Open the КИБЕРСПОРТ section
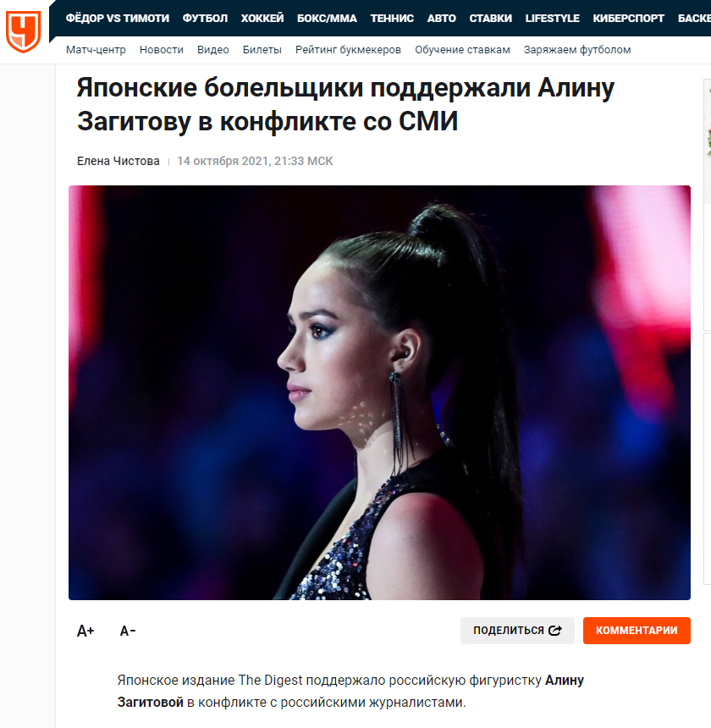Screen dimensions: 711x728 [628, 18]
